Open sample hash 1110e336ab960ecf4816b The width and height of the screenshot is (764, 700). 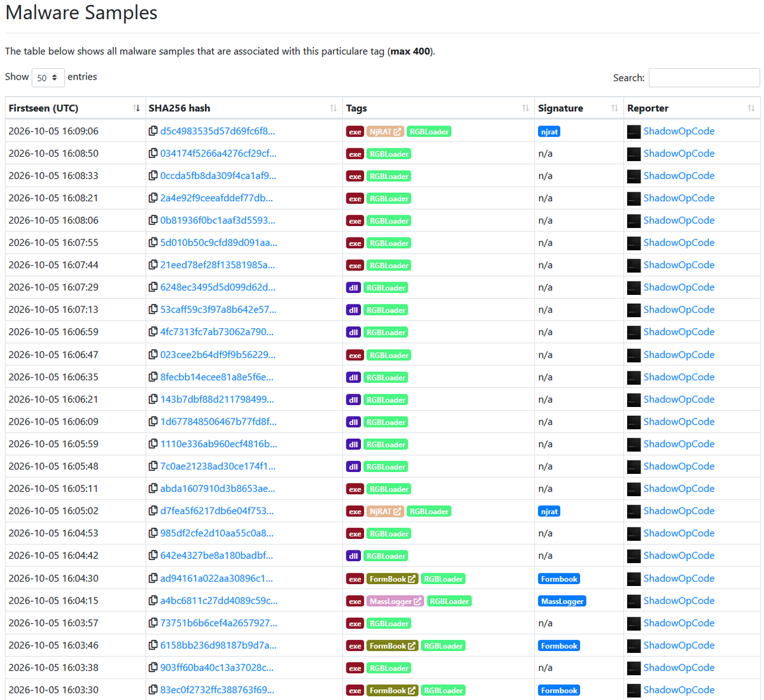218,444
